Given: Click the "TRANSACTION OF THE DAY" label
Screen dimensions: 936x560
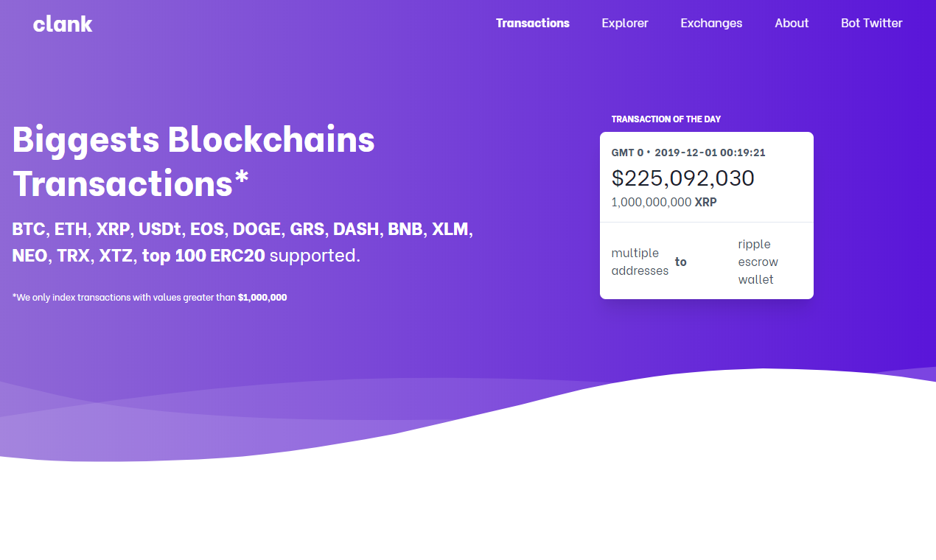Looking at the screenshot, I should [x=666, y=119].
